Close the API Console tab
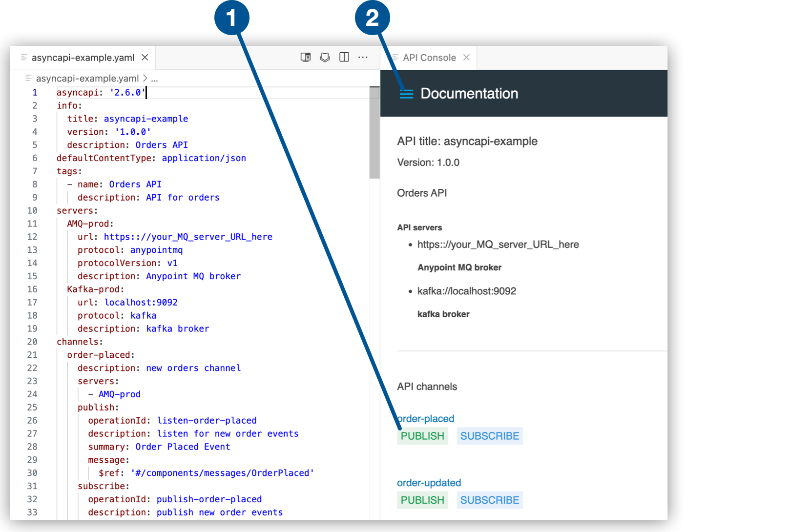Viewport: 790px width, 532px height. pos(467,57)
